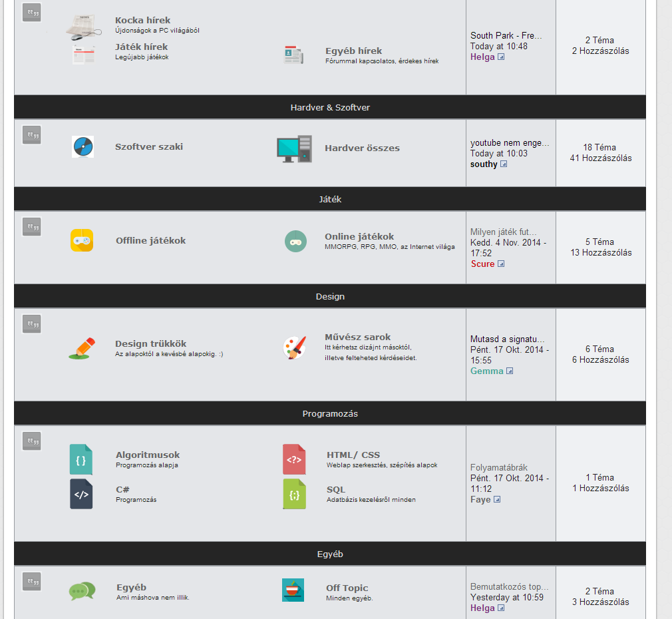Open the Gemma user profile link

click(487, 371)
